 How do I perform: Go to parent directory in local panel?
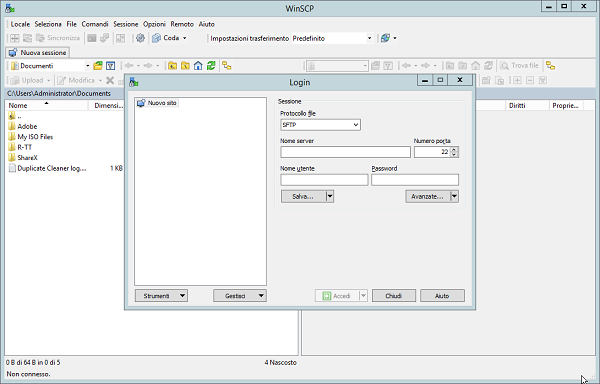(172, 66)
